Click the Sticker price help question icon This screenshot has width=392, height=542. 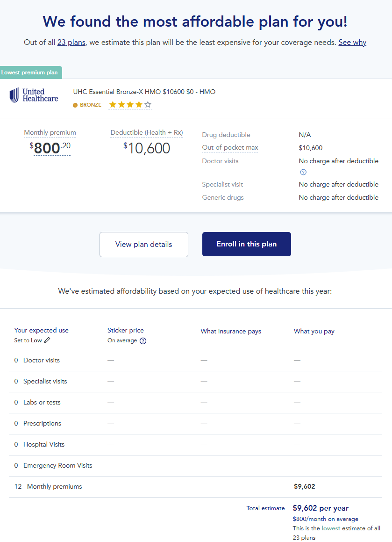[143, 341]
